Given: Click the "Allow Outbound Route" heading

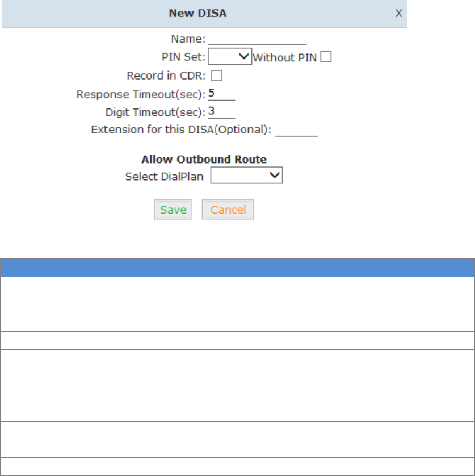Looking at the screenshot, I should (x=204, y=159).
